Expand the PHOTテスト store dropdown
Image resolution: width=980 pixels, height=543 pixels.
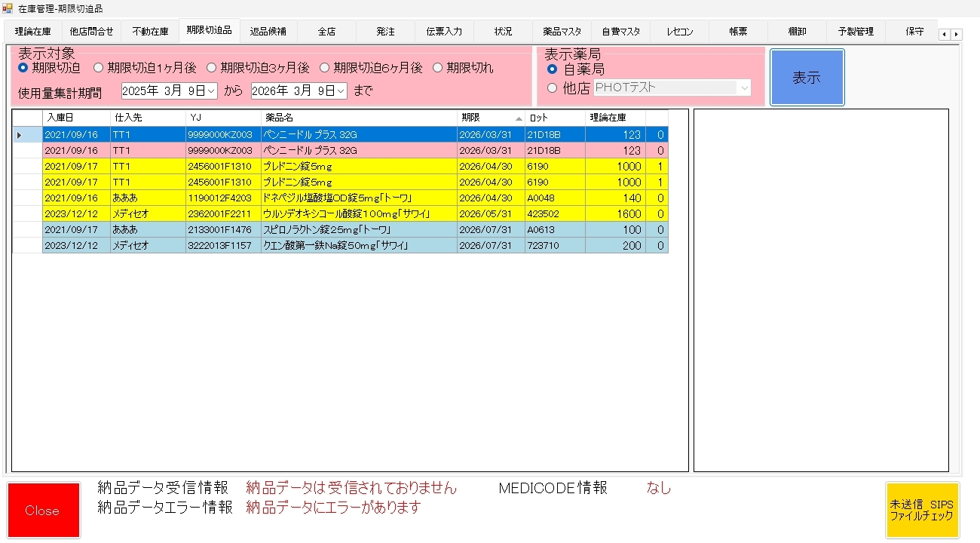(744, 88)
